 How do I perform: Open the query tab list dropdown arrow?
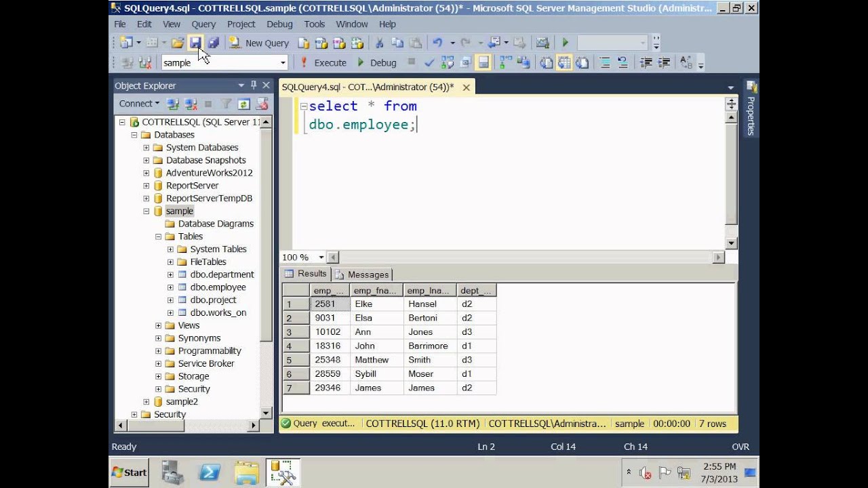tap(730, 87)
